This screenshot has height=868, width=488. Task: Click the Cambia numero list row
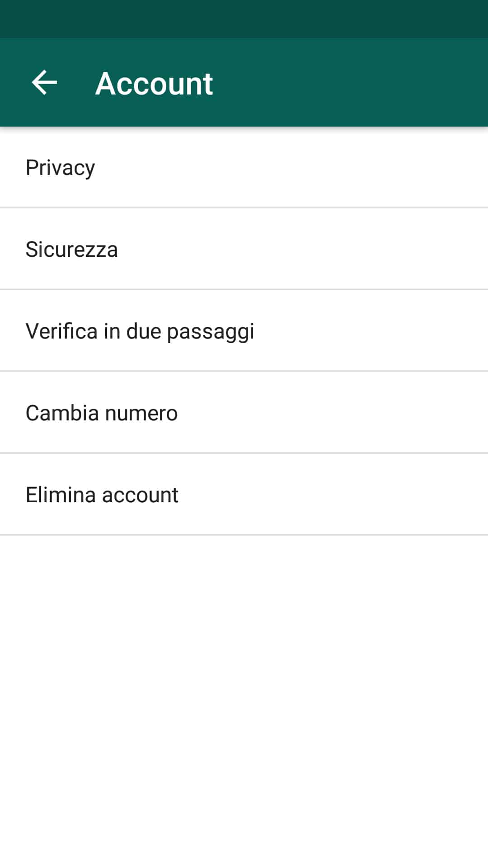[244, 413]
